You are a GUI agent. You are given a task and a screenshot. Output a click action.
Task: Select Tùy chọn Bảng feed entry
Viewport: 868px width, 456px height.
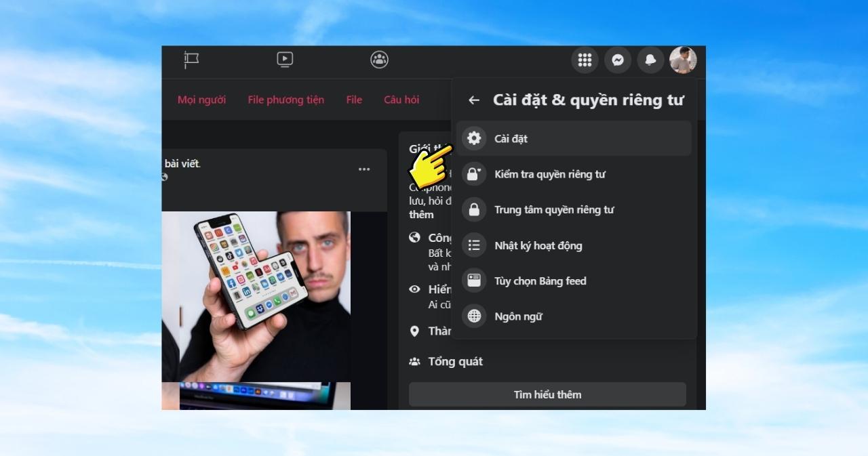coord(574,281)
